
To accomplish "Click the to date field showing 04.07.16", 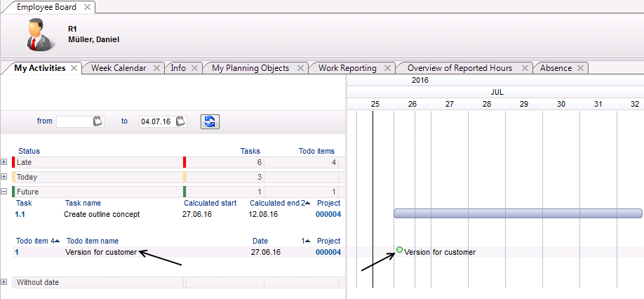I will 157,121.
